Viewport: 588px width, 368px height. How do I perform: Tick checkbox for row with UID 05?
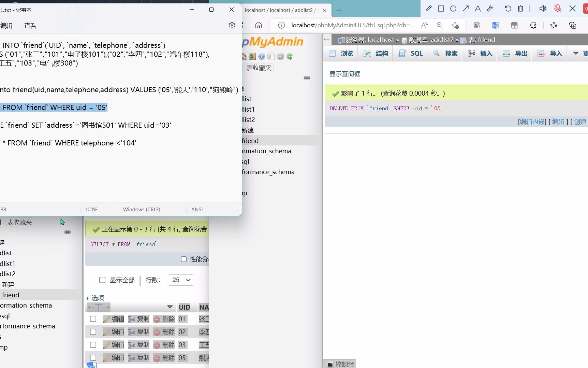(93, 358)
